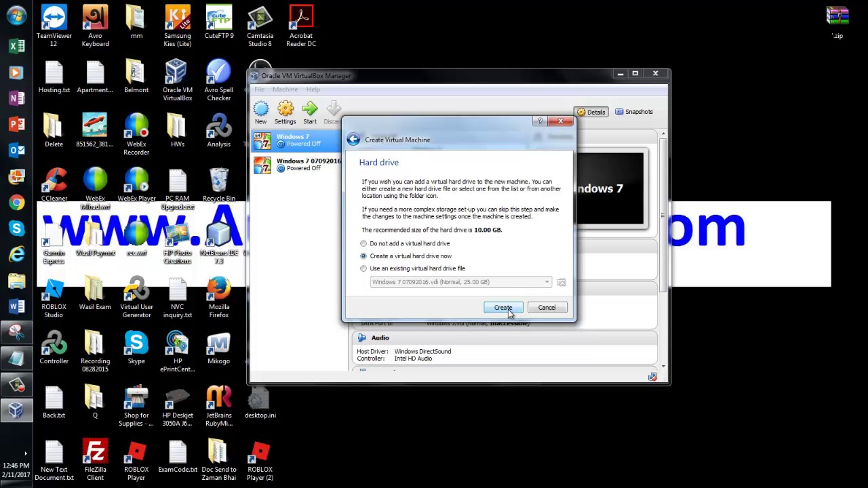
Task: Select the CuteFTP 9 desktop shortcut
Action: pos(219,22)
